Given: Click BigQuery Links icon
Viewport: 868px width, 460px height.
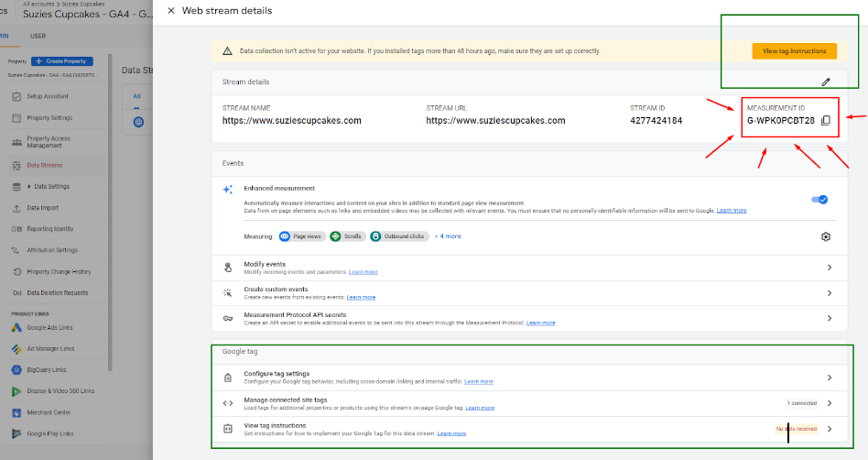Looking at the screenshot, I should pyautogui.click(x=16, y=369).
